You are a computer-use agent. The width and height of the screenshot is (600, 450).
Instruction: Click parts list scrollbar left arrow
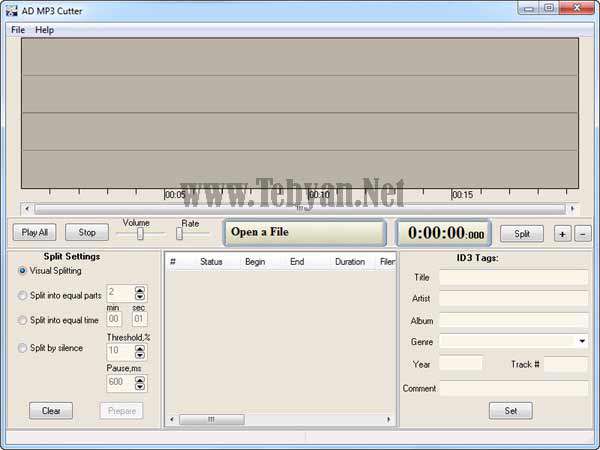tap(172, 420)
